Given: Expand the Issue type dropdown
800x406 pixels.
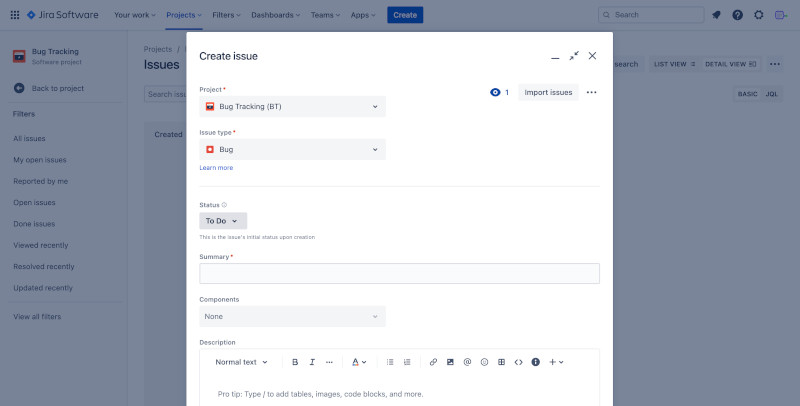Looking at the screenshot, I should (292, 149).
